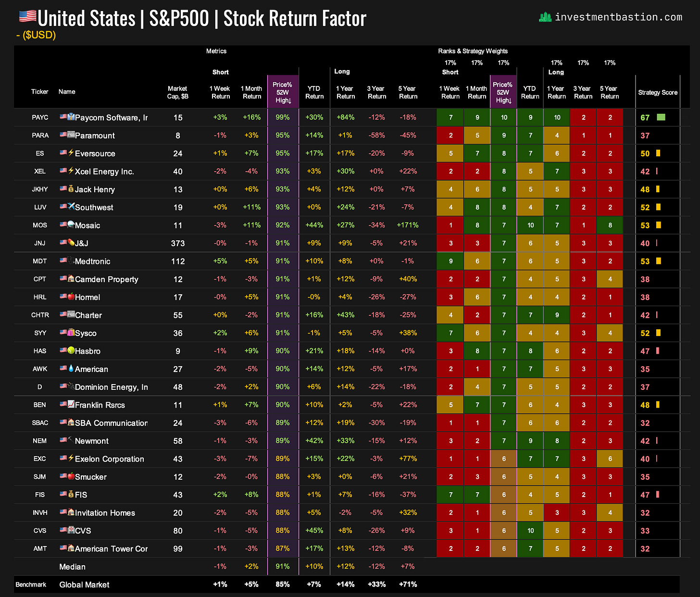The image size is (700, 597).
Task: Click the green score bar beside Paycom's 67
Action: (661, 117)
